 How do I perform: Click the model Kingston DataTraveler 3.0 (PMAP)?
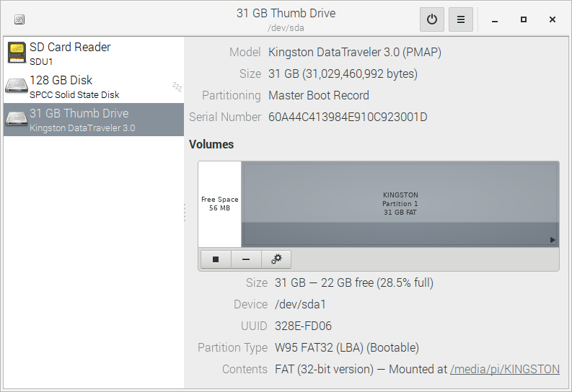click(x=355, y=52)
